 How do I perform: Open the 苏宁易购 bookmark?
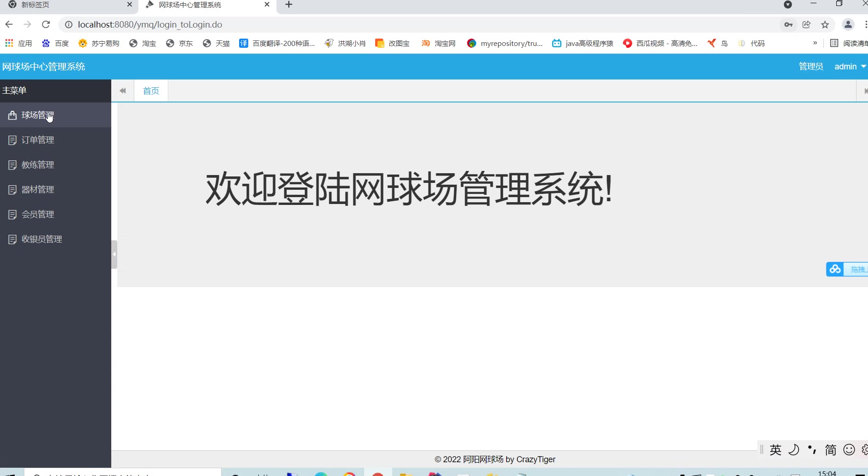point(99,43)
